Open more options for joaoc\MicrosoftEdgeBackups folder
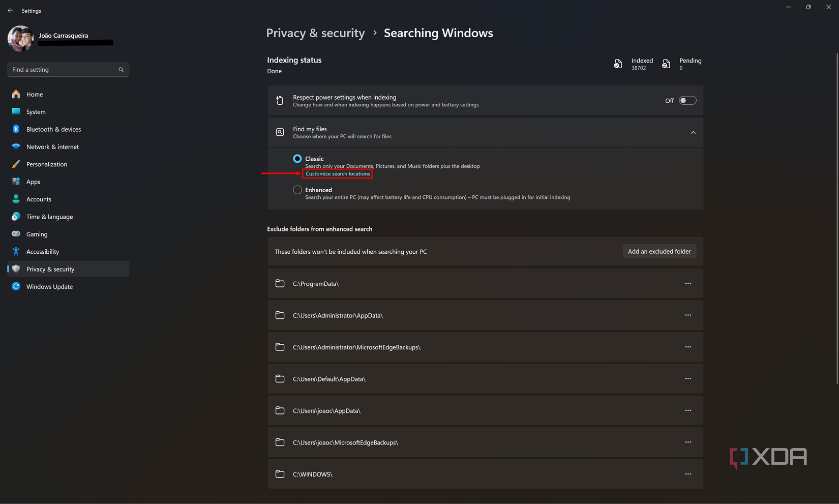839x504 pixels. coord(688,442)
